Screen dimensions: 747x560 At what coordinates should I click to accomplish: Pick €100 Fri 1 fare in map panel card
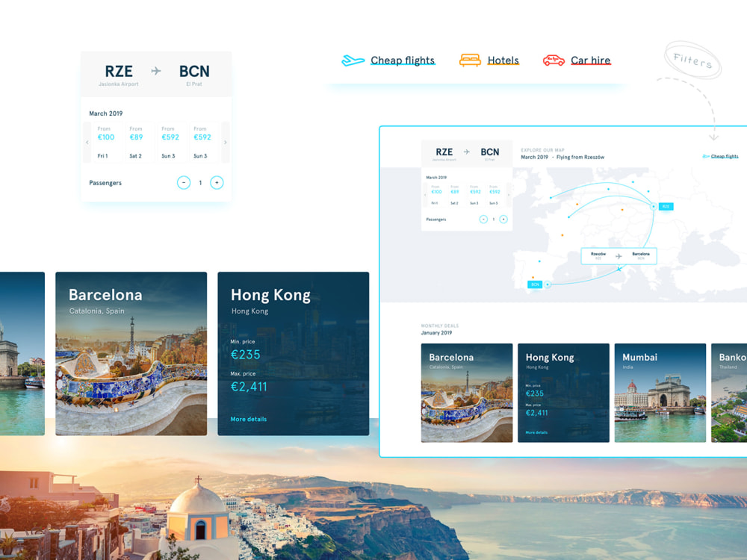pyautogui.click(x=436, y=194)
